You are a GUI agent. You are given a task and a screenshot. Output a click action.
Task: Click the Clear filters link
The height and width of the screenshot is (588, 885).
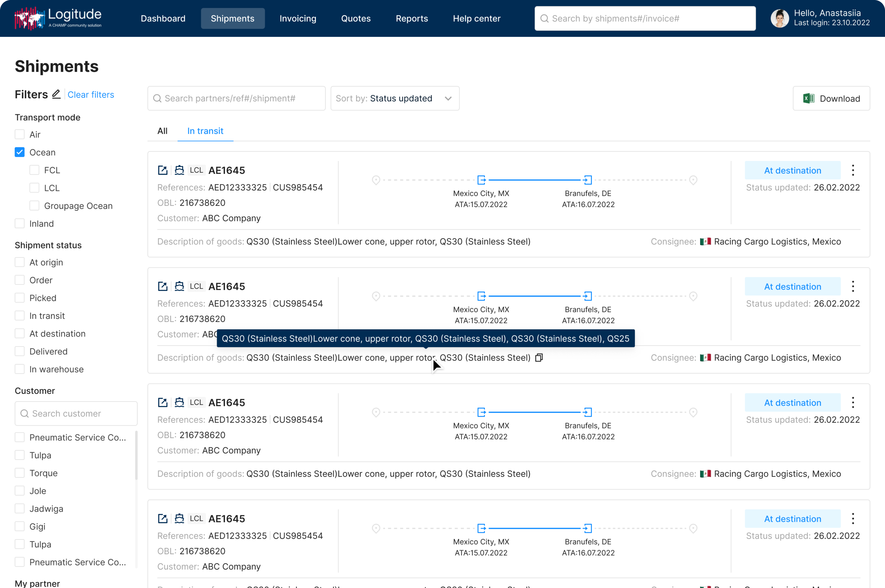91,95
